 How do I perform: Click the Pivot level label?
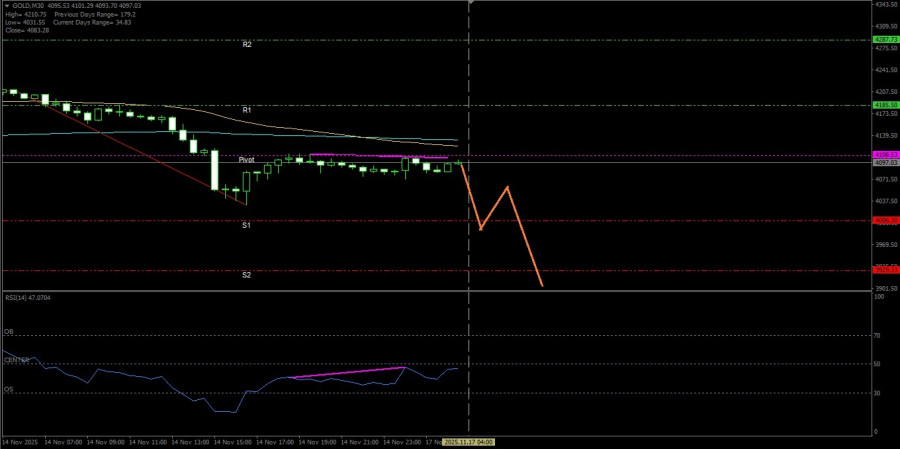(x=247, y=160)
